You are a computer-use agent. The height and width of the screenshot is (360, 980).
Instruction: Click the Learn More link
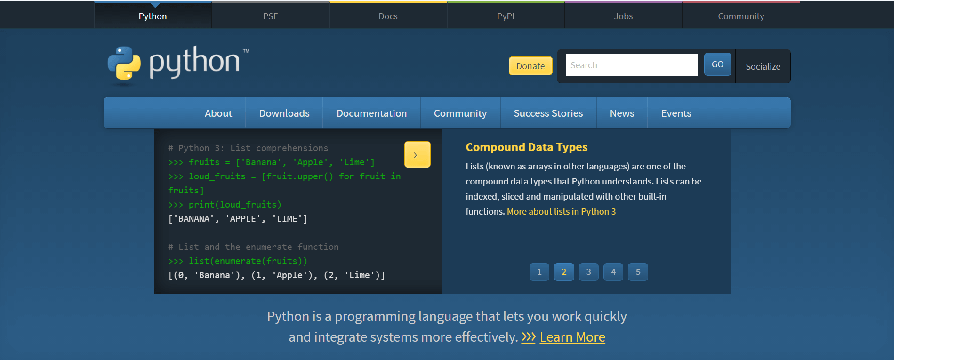[572, 337]
